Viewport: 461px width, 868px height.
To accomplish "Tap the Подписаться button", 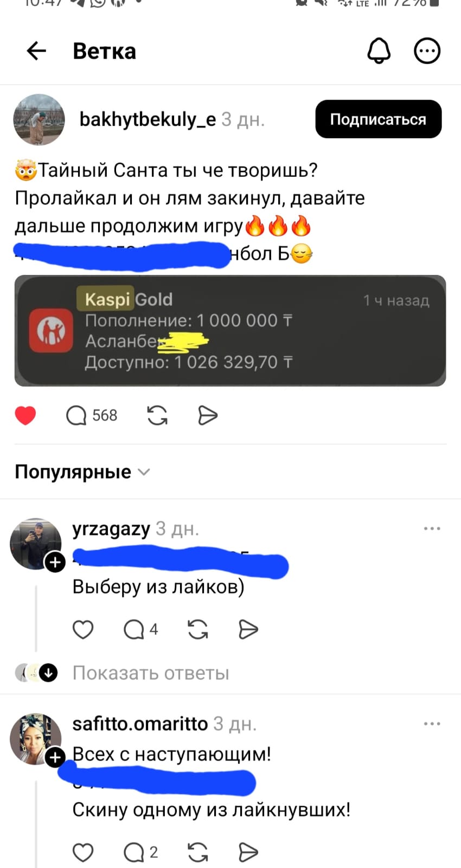I will (379, 119).
